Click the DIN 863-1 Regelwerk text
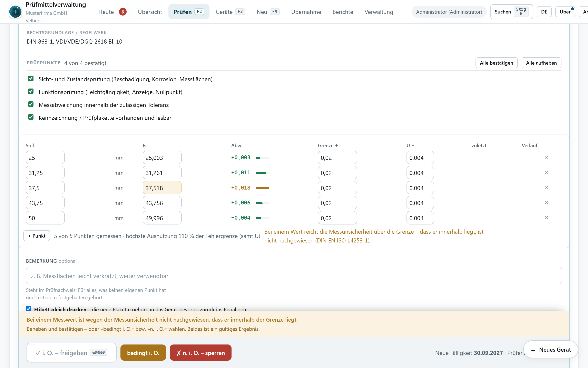588x368 pixels. [x=74, y=42]
